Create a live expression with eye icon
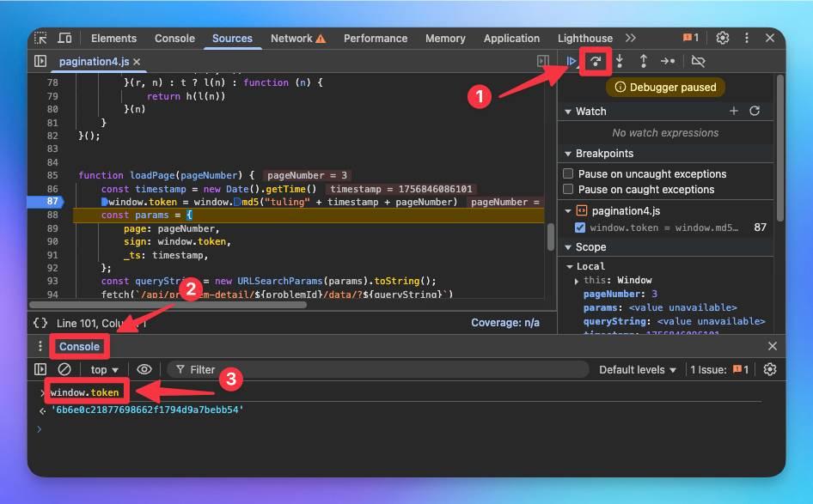 (x=144, y=369)
